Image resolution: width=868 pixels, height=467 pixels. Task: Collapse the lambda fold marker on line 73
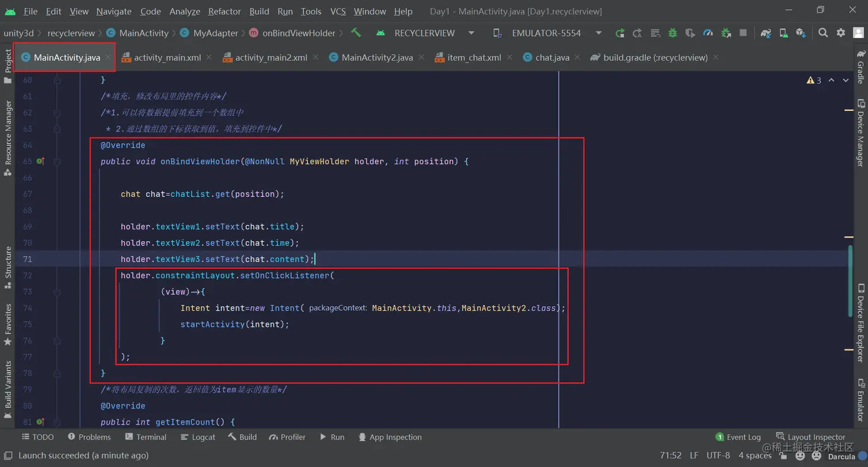pos(57,292)
